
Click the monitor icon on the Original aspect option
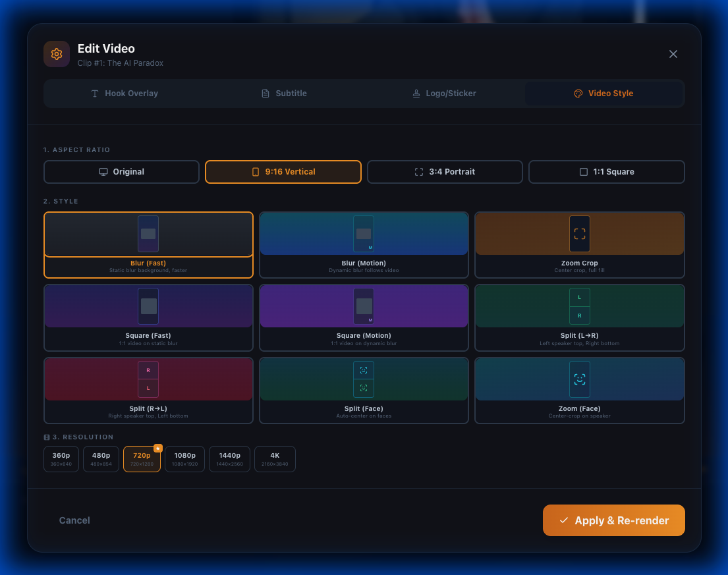tap(103, 171)
